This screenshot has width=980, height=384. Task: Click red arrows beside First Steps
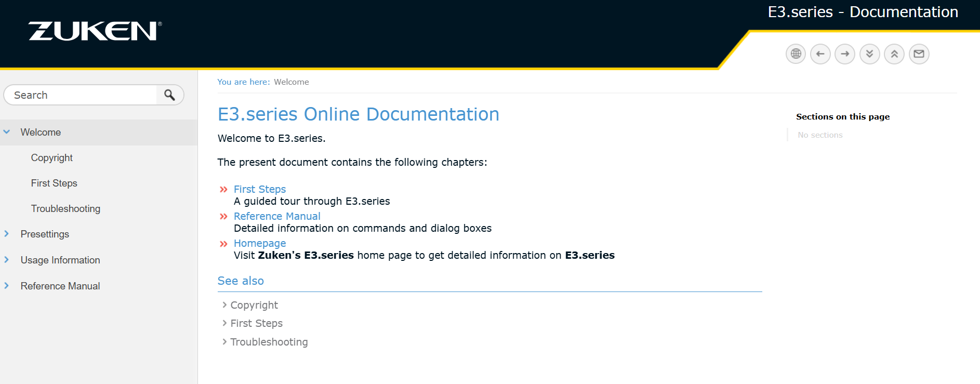click(223, 190)
